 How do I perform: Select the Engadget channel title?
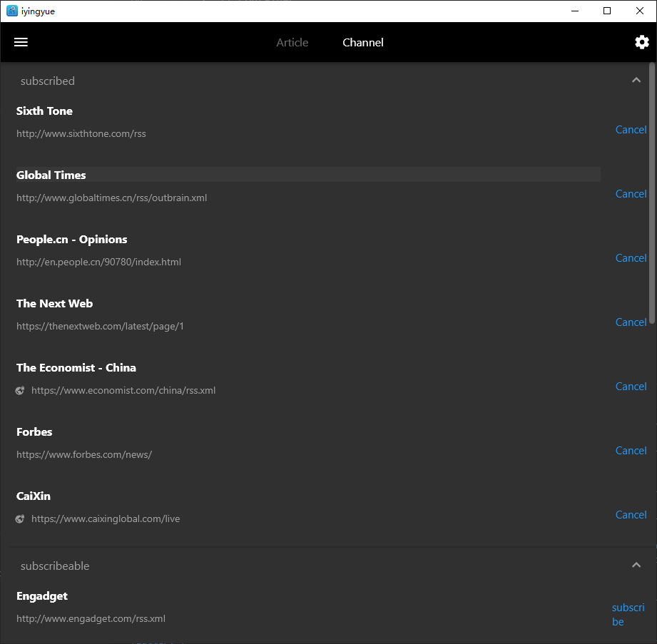42,596
